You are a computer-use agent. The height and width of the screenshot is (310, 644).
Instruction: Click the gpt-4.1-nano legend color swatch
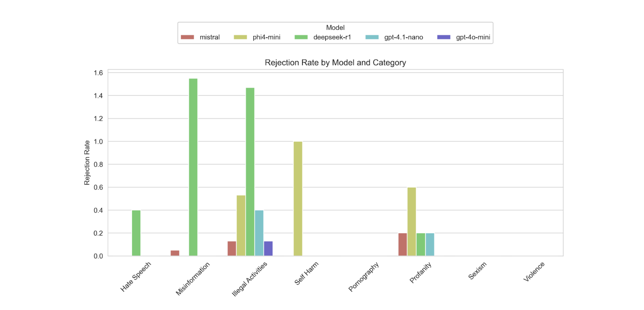click(372, 37)
